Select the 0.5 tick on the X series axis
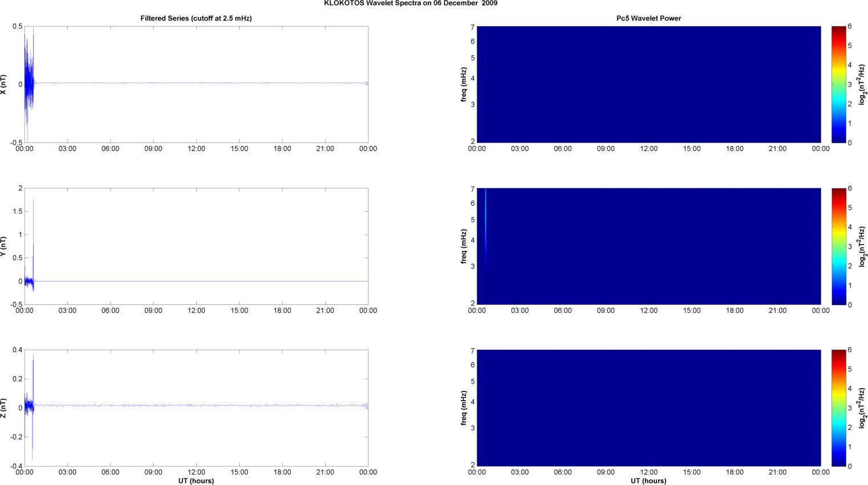This screenshot has width=868, height=485. 17,27
